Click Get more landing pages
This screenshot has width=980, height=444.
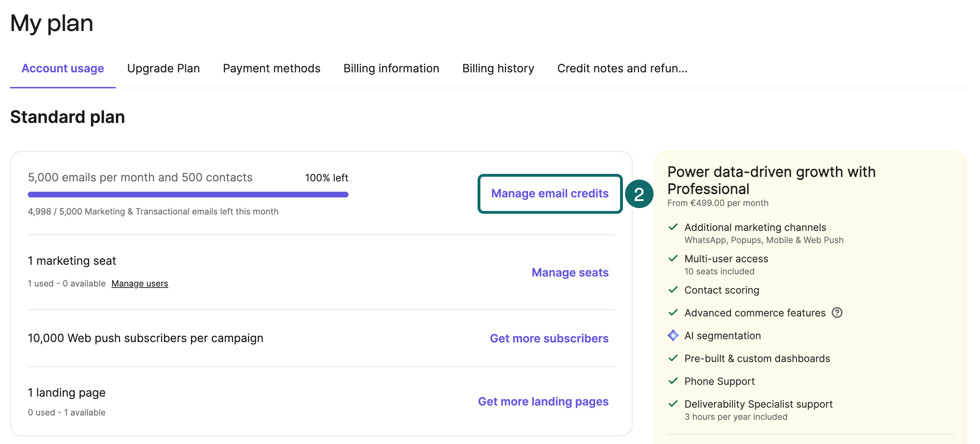(543, 401)
